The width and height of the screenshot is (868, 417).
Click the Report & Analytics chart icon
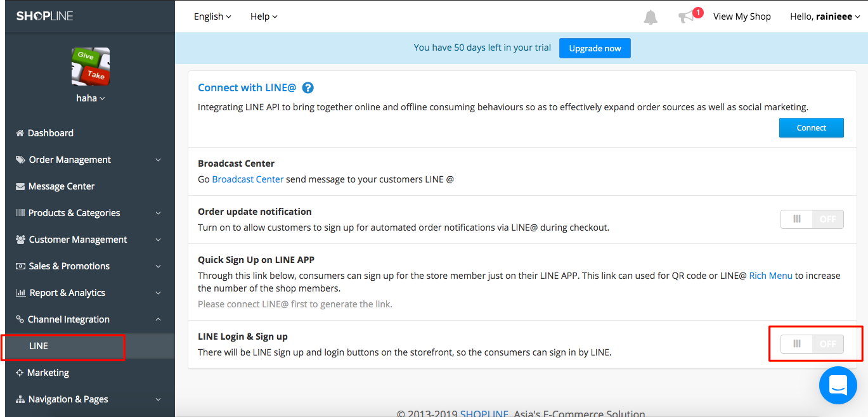point(20,293)
